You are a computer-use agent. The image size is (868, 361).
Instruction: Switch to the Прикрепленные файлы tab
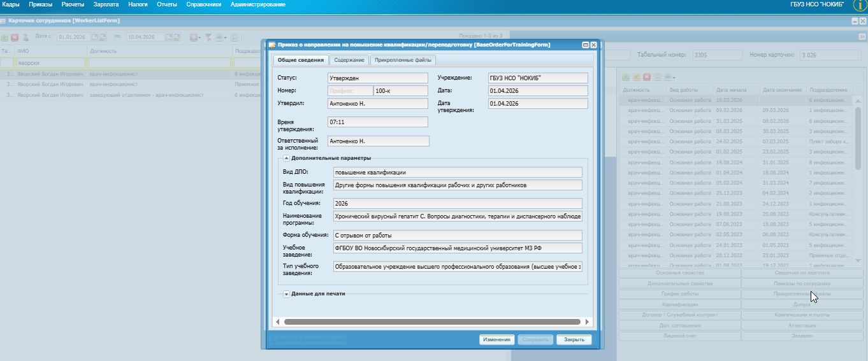click(403, 60)
